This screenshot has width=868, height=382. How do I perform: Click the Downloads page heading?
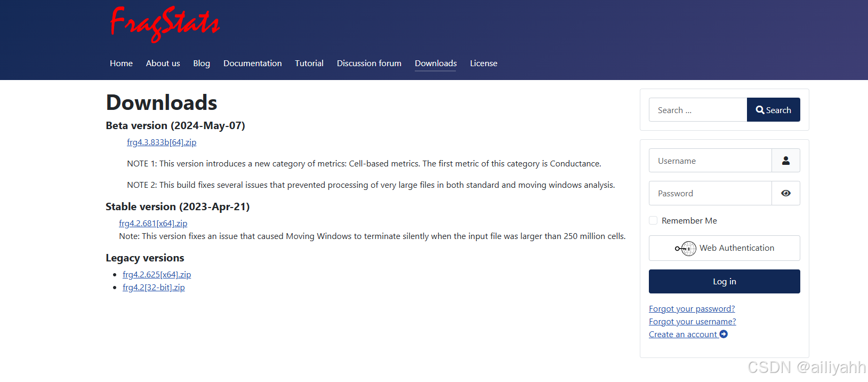coord(162,102)
